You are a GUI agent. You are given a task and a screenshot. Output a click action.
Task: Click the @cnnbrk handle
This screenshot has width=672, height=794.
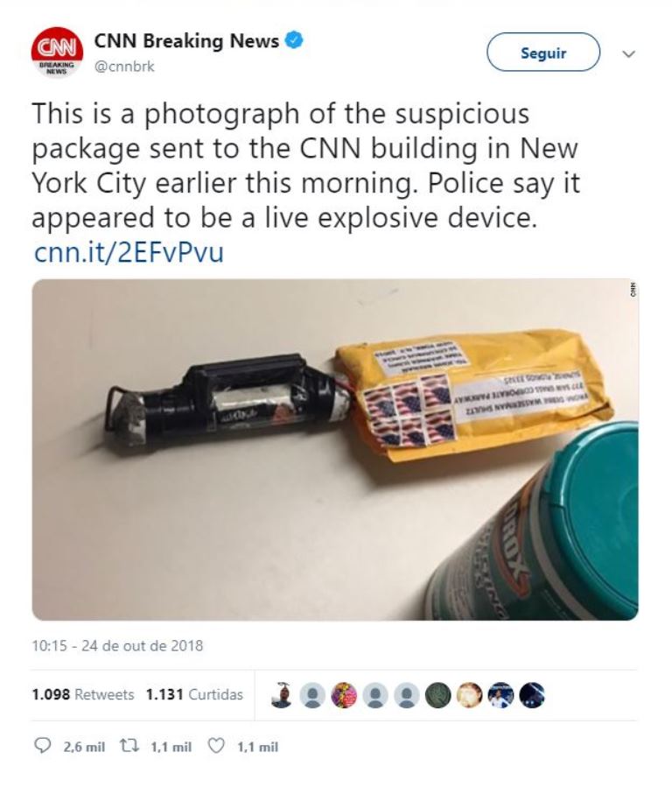coord(124,67)
